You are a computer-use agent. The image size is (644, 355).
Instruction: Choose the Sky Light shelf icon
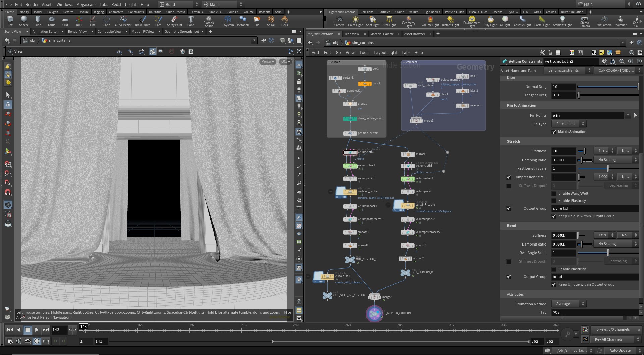[490, 21]
